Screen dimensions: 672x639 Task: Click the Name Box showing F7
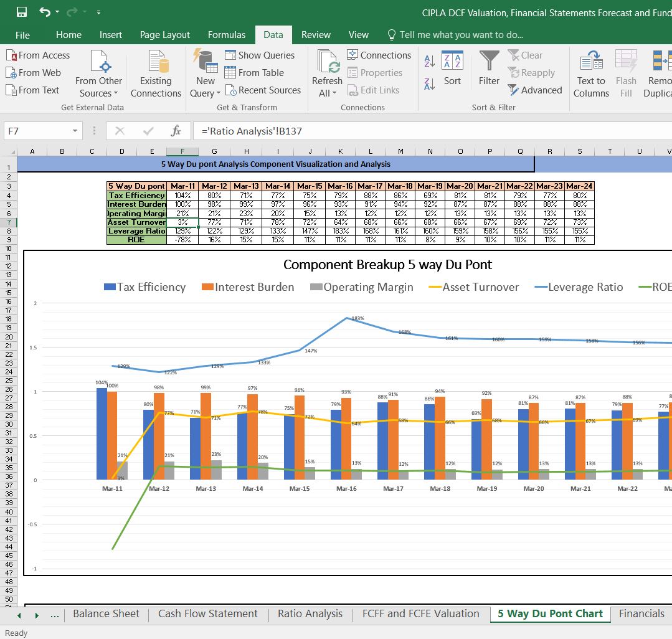point(37,131)
